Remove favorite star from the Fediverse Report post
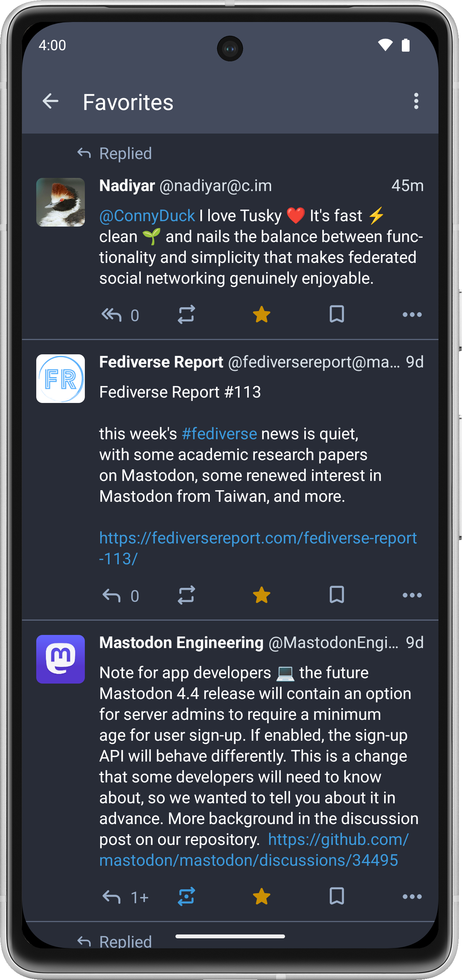This screenshot has height=980, width=462. point(261,595)
